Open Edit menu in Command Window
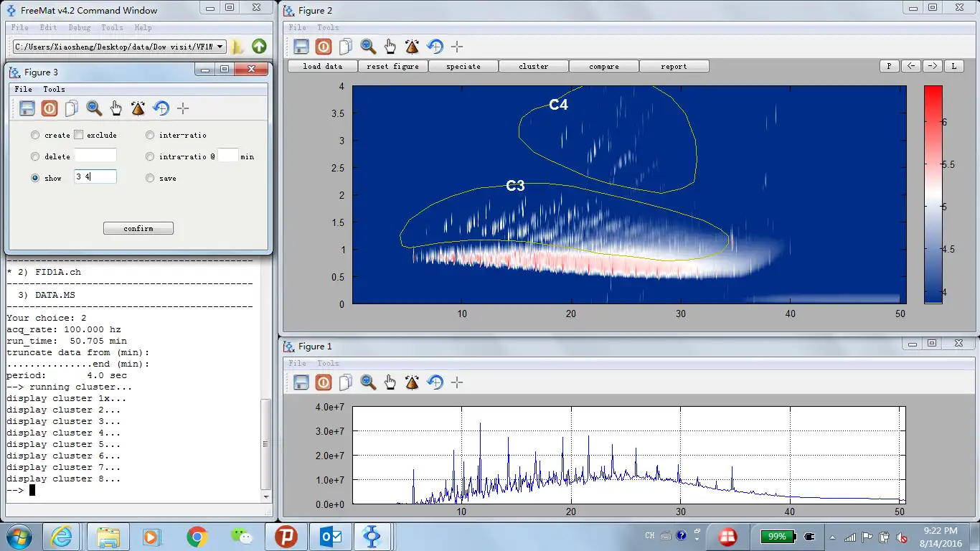980x551 pixels. coord(48,27)
